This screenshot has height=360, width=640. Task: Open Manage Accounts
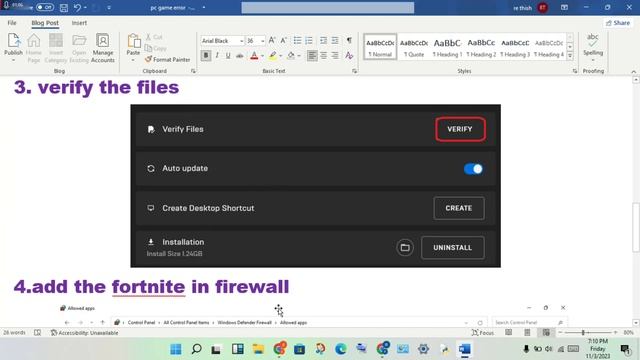point(102,48)
